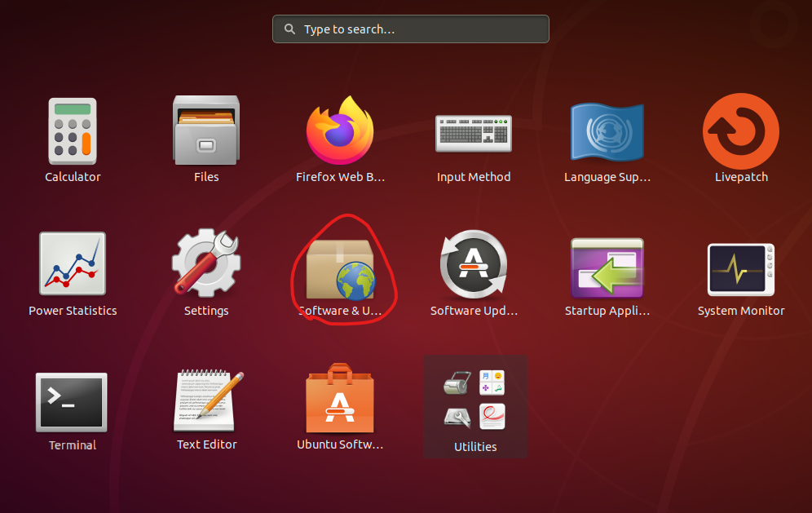The height and width of the screenshot is (513, 812).
Task: Launch Text Editor notepad icon
Action: pos(208,400)
